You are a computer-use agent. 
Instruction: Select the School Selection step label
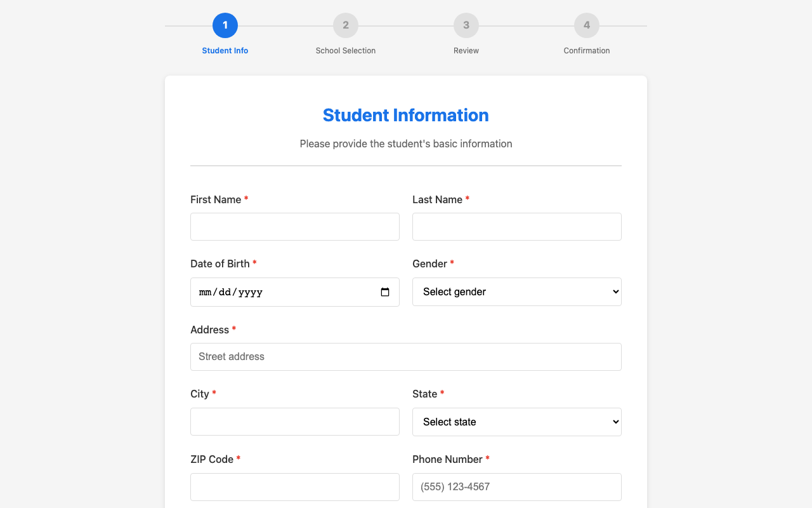click(x=346, y=50)
